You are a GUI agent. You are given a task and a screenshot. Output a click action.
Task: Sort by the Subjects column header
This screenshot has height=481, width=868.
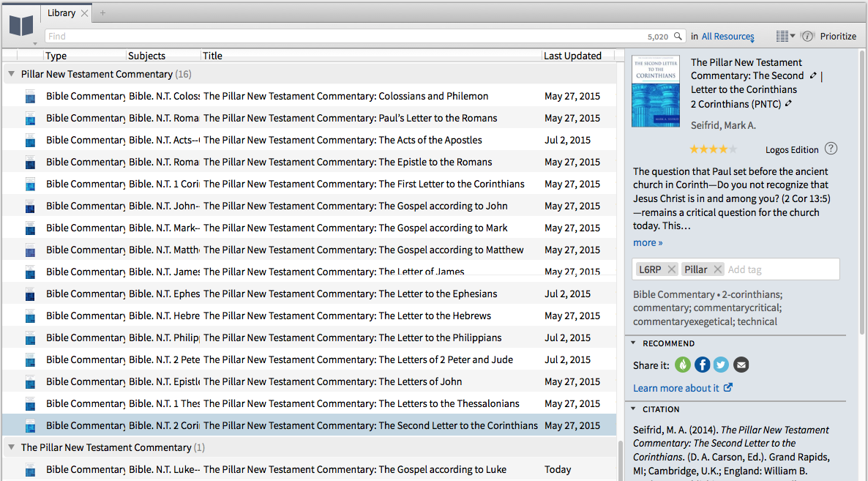pos(146,56)
